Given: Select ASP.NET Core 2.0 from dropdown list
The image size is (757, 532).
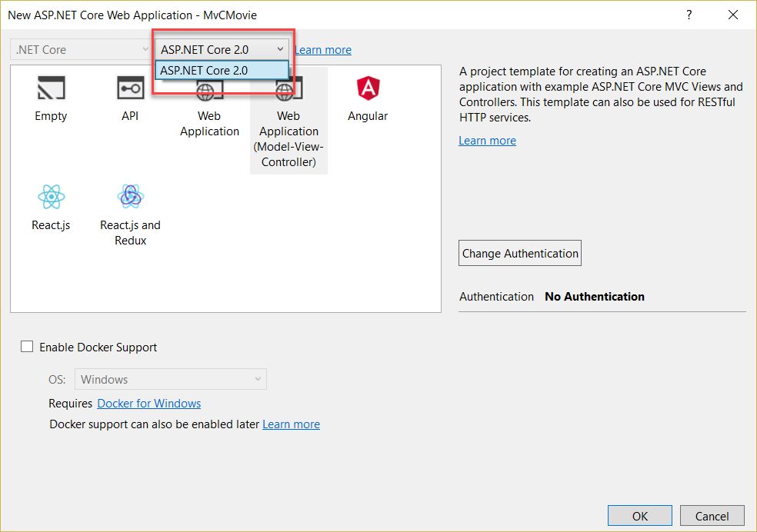Looking at the screenshot, I should pyautogui.click(x=222, y=71).
